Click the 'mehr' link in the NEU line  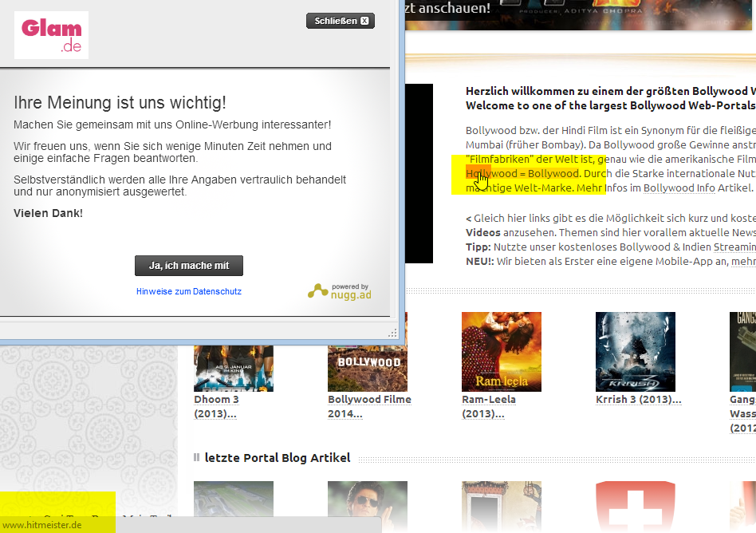[743, 262]
